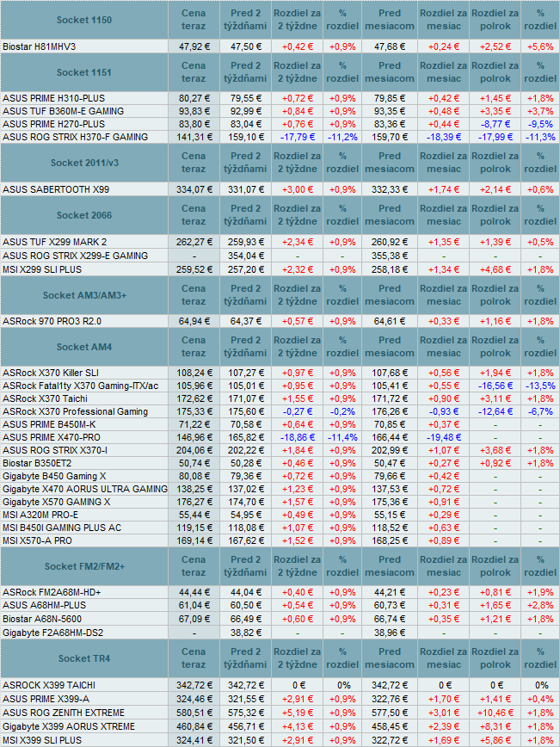Select the Socket 2011/v3 header

[x=84, y=163]
